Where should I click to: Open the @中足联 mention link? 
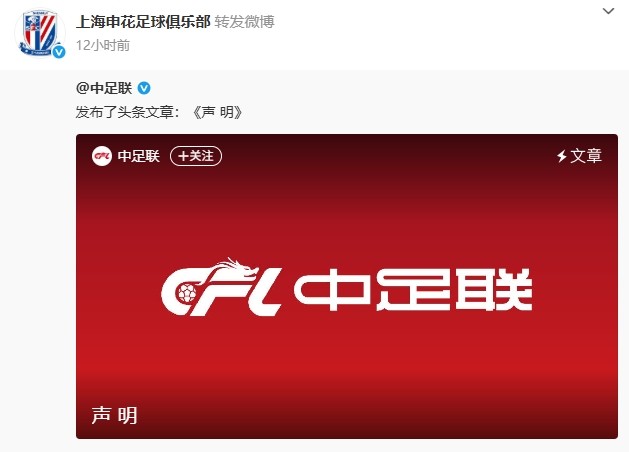click(x=104, y=88)
